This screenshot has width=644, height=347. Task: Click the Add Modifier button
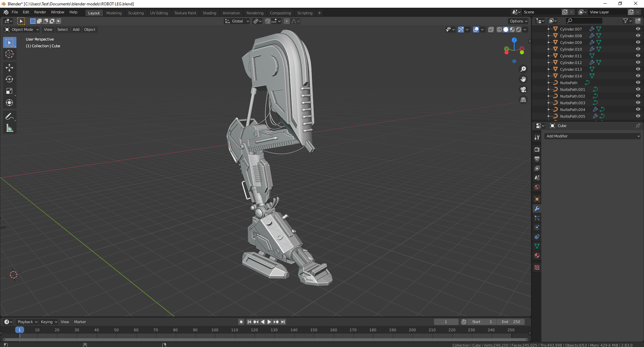pyautogui.click(x=592, y=136)
